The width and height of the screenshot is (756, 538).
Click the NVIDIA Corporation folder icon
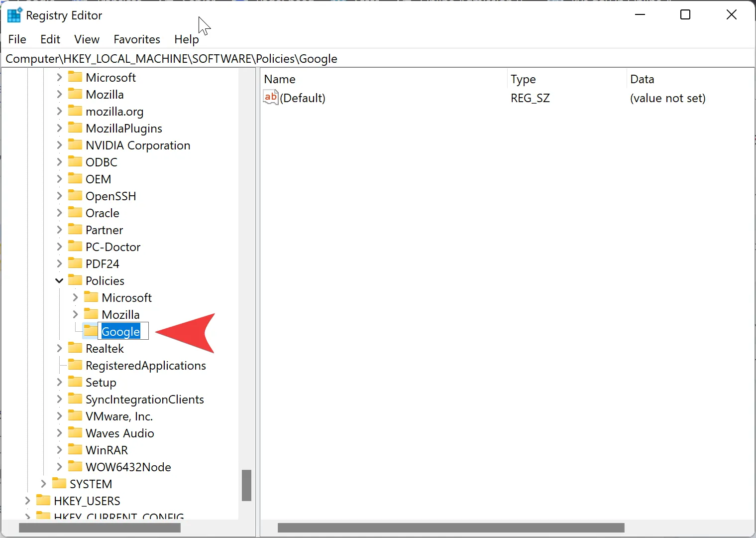tap(75, 145)
